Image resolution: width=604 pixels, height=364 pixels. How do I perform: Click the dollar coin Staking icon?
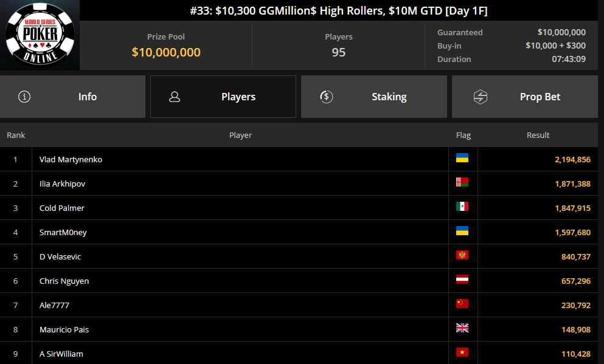point(326,97)
